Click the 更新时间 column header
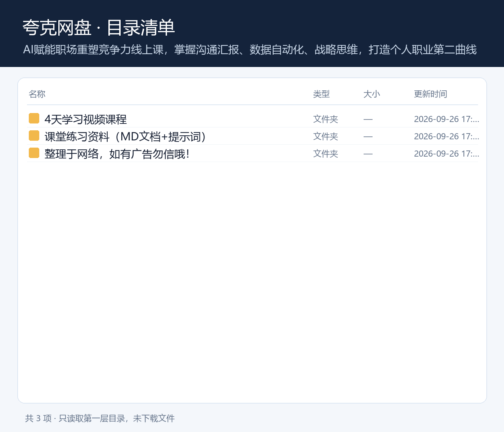This screenshot has height=432, width=504. pos(431,94)
